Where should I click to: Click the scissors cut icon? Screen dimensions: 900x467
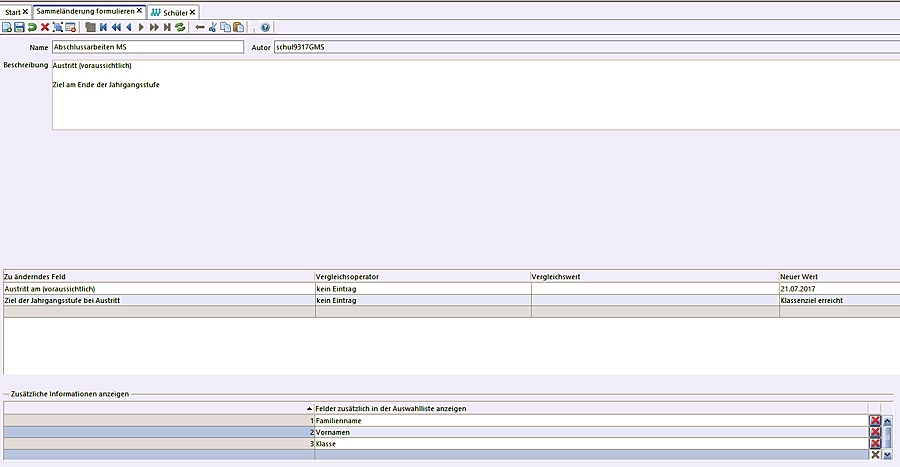[x=212, y=27]
